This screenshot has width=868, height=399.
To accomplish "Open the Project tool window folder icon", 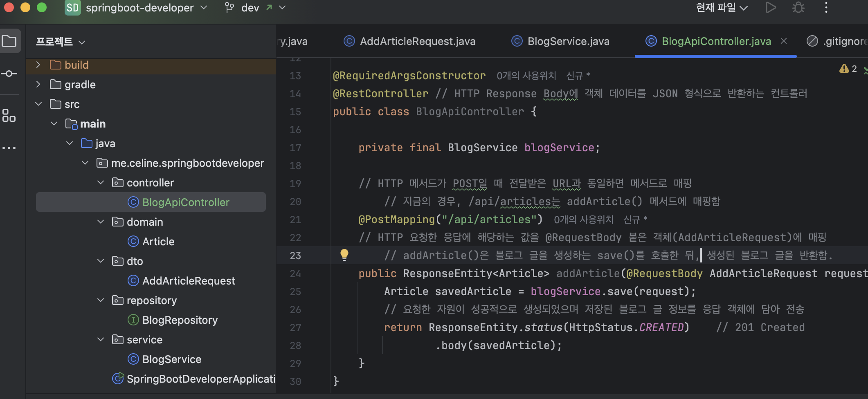I will point(9,41).
